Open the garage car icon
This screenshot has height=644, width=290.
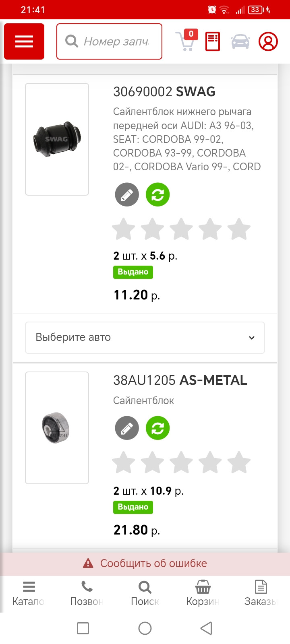(240, 41)
